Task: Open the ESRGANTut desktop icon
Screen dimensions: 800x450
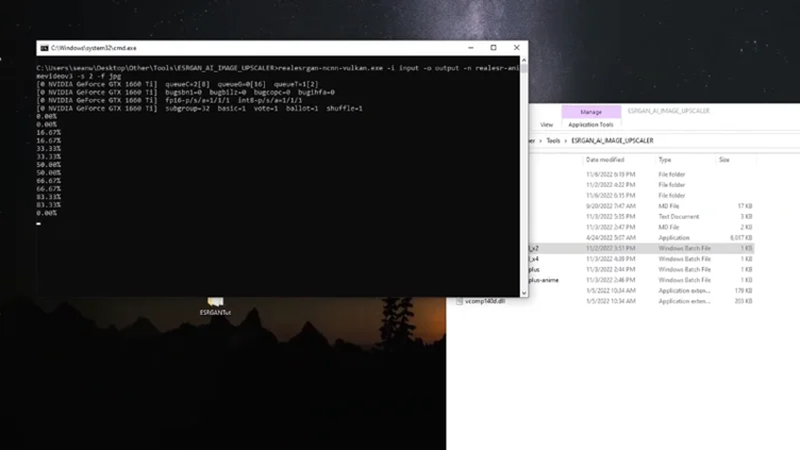Action: (x=215, y=306)
